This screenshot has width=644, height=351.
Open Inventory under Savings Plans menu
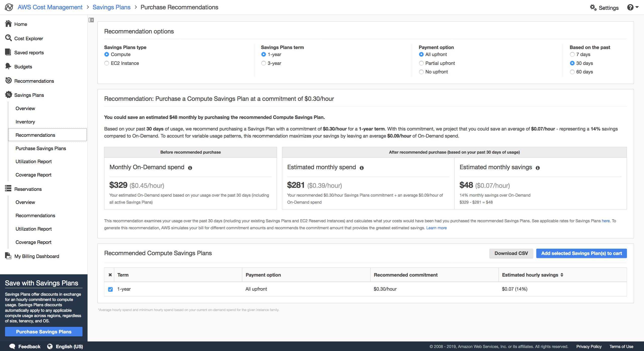[x=25, y=121]
